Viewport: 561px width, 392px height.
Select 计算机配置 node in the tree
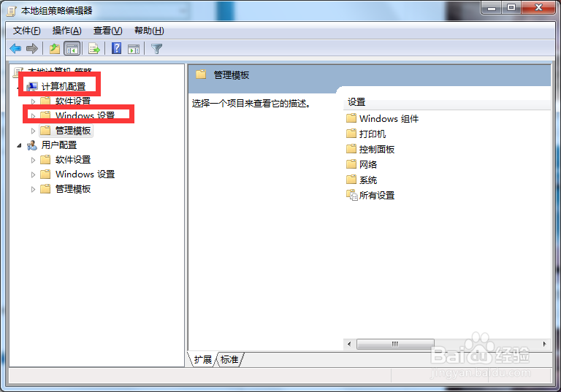click(64, 87)
